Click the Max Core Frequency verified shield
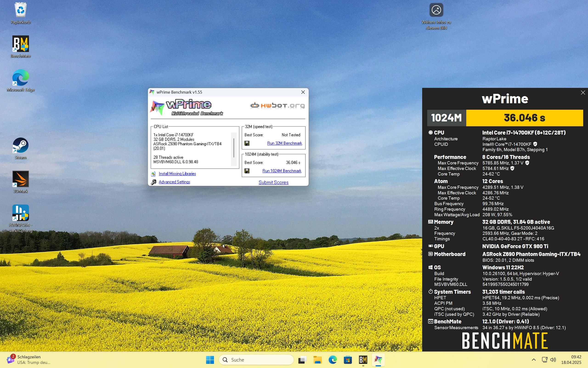588x368 pixels. point(527,163)
